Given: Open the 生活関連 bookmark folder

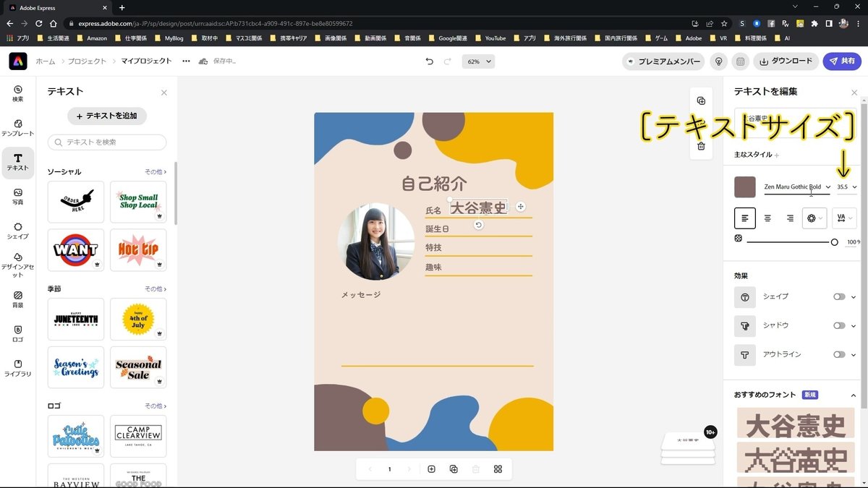Looking at the screenshot, I should (54, 38).
